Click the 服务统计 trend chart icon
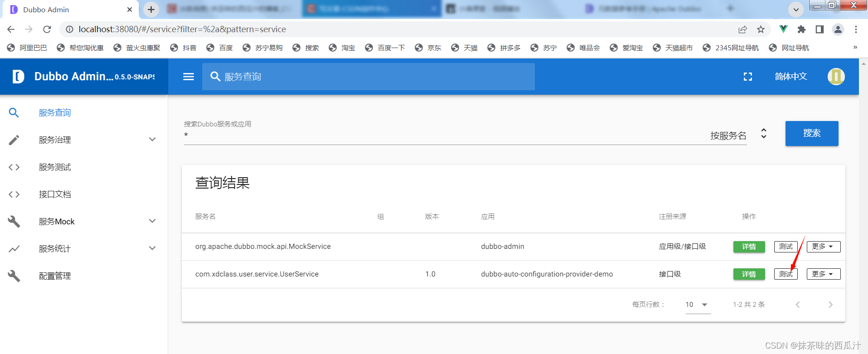The image size is (868, 354). point(14,249)
